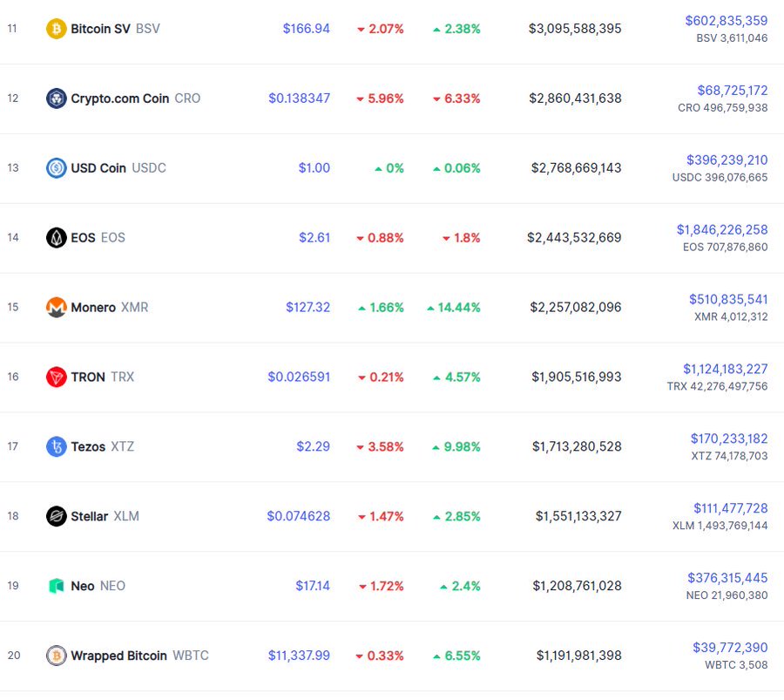Select Tezos's 9.98% weekly gain

click(x=456, y=445)
